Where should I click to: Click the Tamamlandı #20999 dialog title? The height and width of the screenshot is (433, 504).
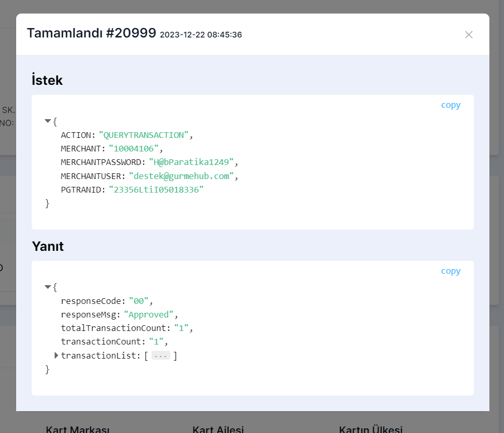[91, 33]
